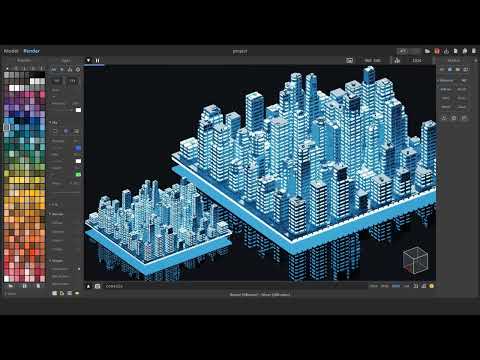Click the sample count value field
The height and width of the screenshot is (360, 480).
pyautogui.click(x=417, y=60)
